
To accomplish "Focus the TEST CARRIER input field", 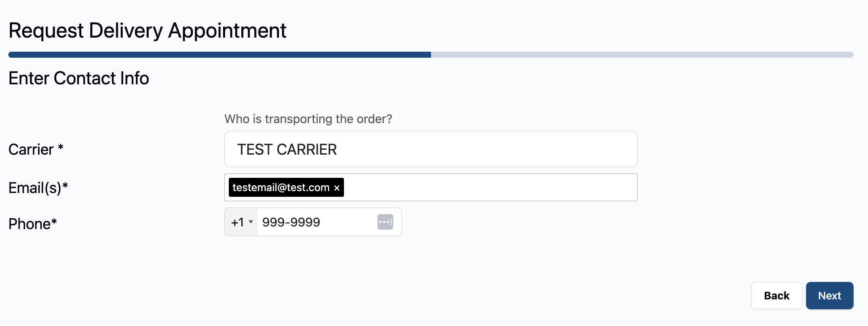I will click(x=431, y=149).
